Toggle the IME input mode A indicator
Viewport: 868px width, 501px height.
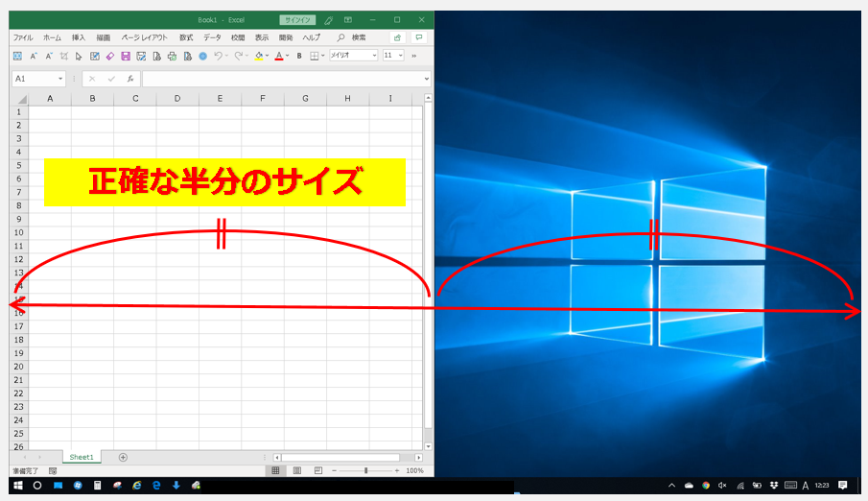point(806,486)
